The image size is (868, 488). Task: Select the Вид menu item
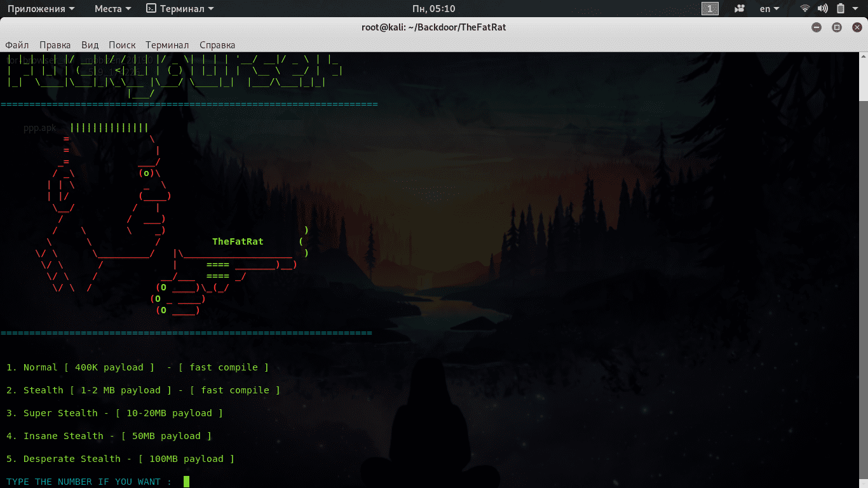click(90, 45)
